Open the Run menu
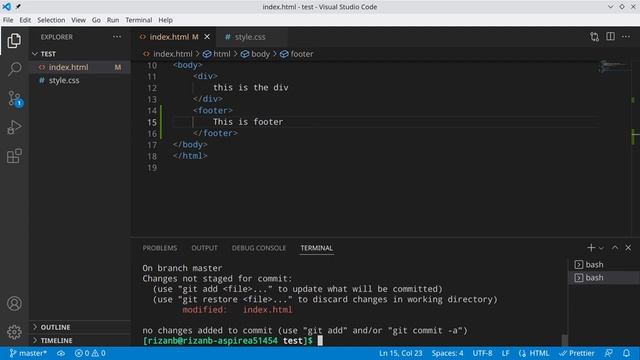 113,20
